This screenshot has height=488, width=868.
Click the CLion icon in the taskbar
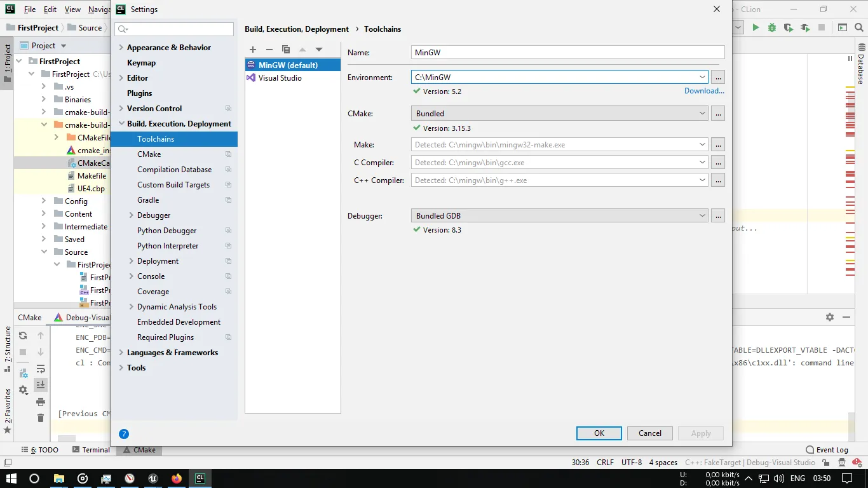(200, 478)
